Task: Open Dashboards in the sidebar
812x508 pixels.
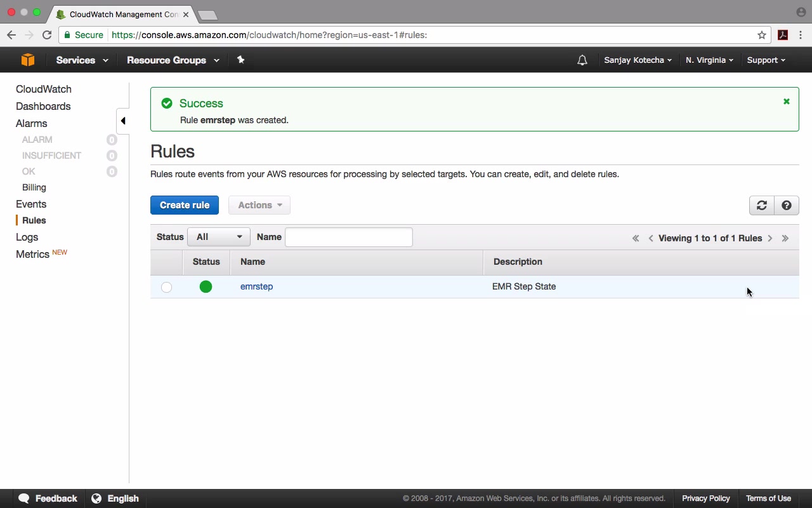Action: tap(43, 106)
